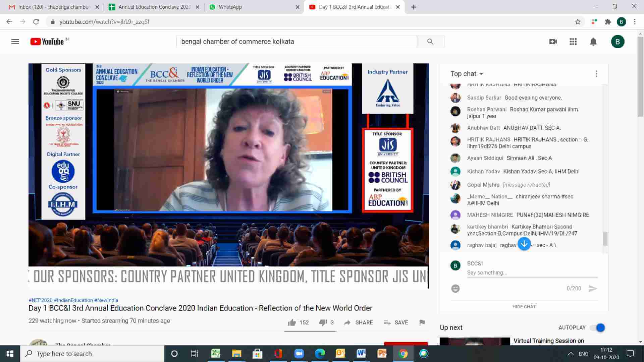Expand the Top chat dropdown
The width and height of the screenshot is (644, 362).
coord(467,74)
